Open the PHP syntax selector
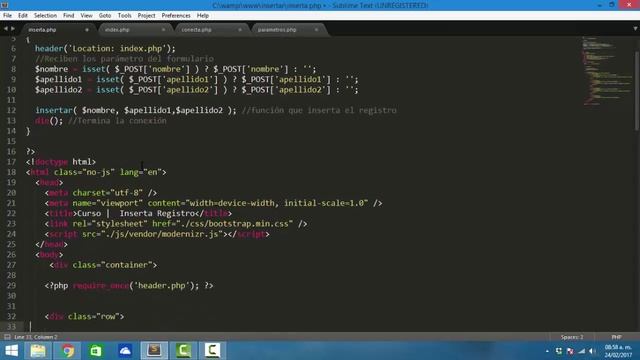Viewport: 640px width, 360px height. point(616,337)
